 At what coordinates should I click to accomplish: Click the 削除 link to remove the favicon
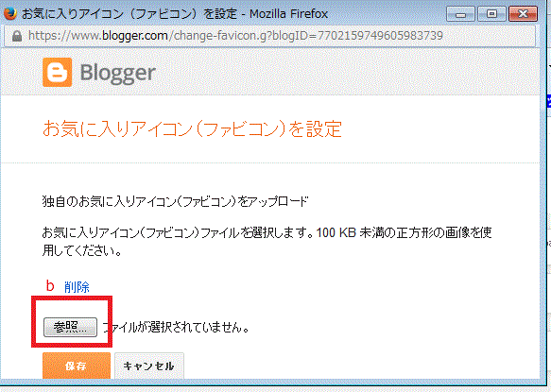coord(77,287)
